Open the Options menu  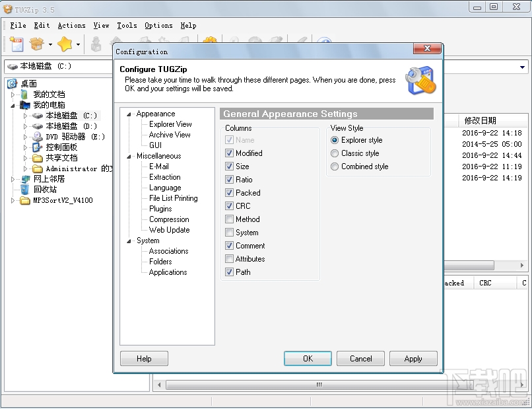158,26
